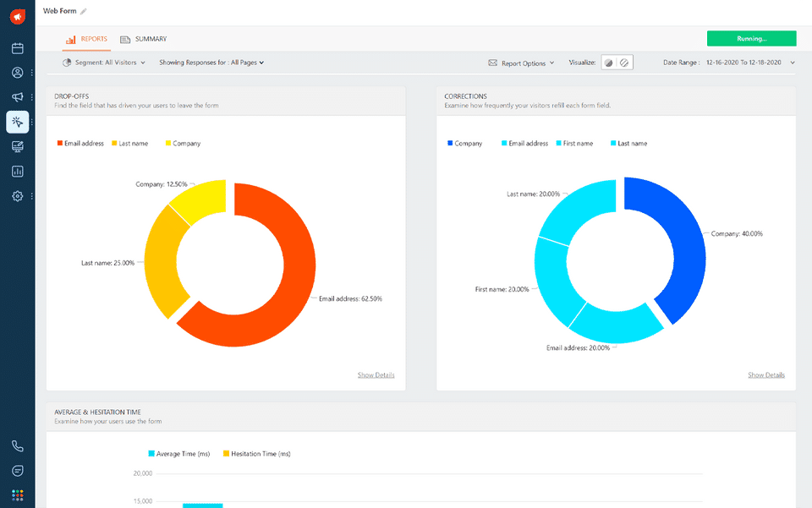Click the amber Last name donut slice
Image resolution: width=812 pixels, height=508 pixels.
(160, 261)
